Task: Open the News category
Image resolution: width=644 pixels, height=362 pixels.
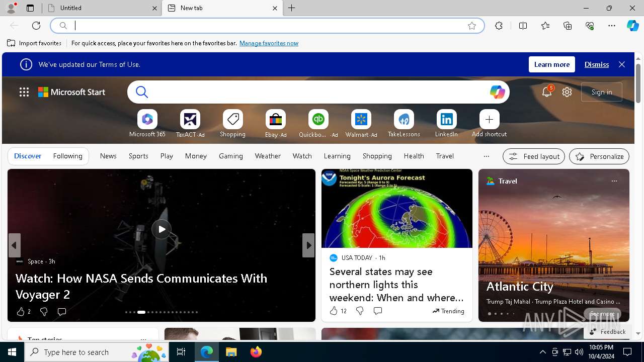Action: click(108, 156)
